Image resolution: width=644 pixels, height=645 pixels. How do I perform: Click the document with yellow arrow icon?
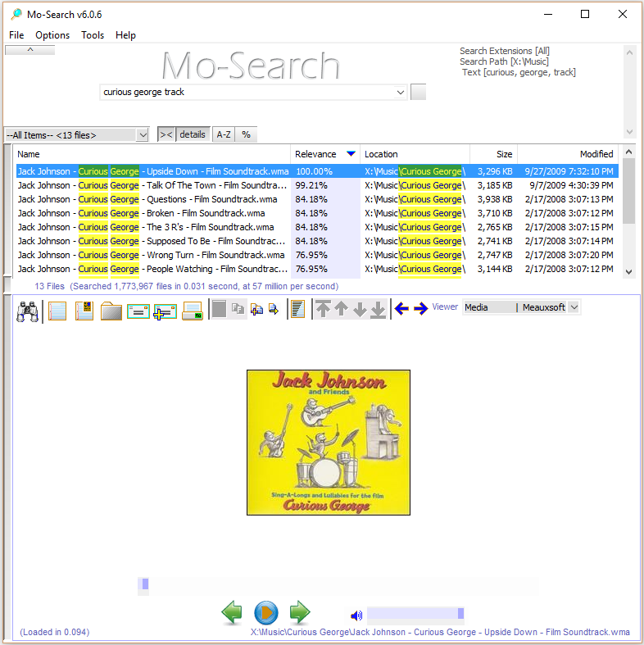(x=274, y=308)
